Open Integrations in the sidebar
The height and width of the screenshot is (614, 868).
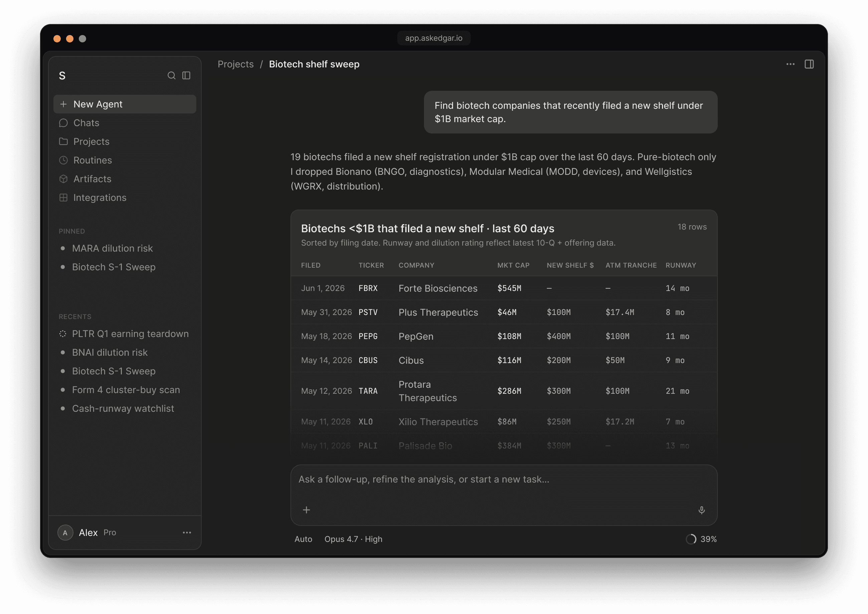[x=125, y=198]
